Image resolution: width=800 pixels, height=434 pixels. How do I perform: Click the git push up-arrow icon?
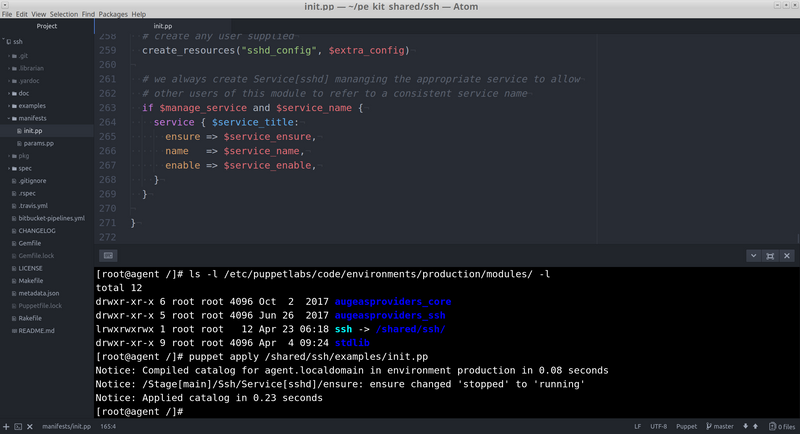(755, 426)
